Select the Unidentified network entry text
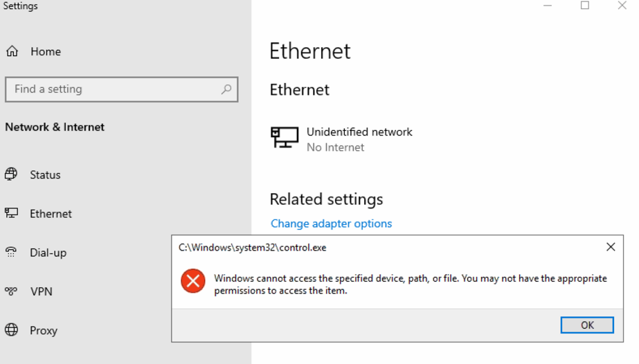639x364 pixels. pos(359,132)
